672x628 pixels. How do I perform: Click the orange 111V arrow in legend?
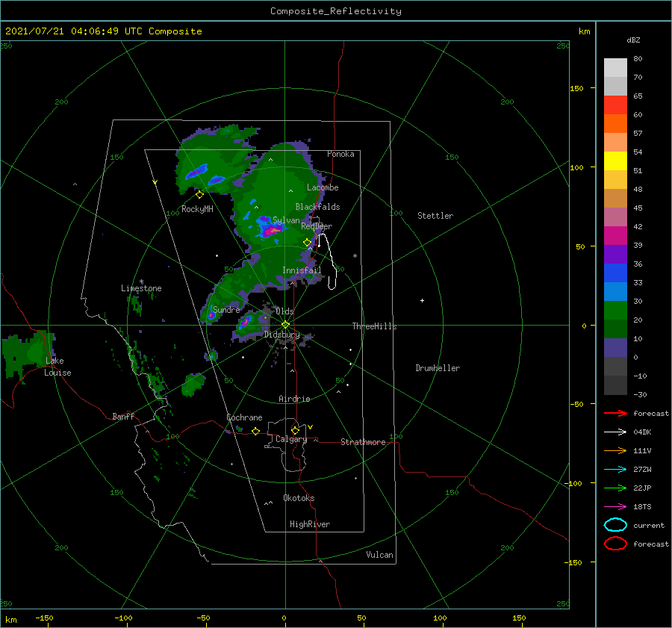tap(615, 450)
